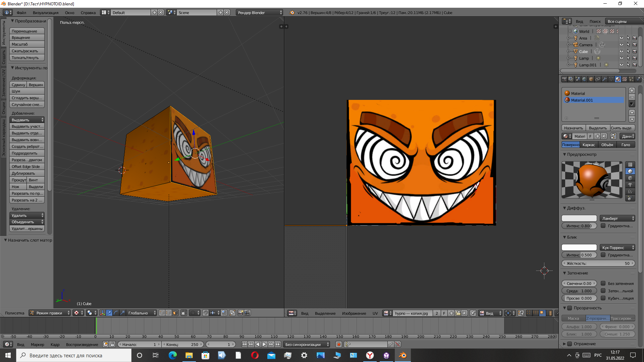Enable the Transparency (Прозрачность) checkbox

coord(570,308)
